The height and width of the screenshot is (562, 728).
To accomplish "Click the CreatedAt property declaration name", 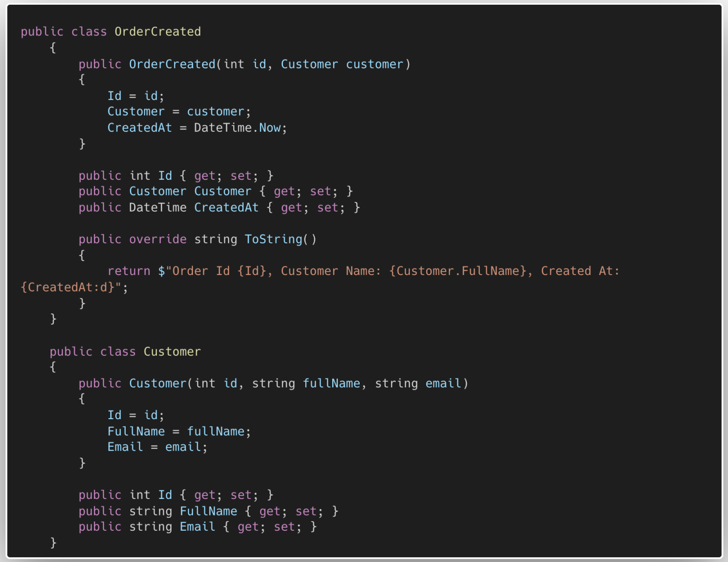I will pos(226,207).
